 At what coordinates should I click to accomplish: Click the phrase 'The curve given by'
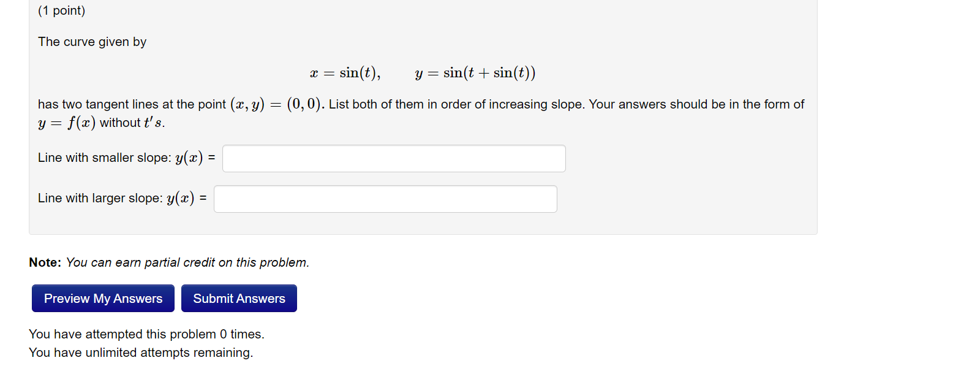pos(92,42)
